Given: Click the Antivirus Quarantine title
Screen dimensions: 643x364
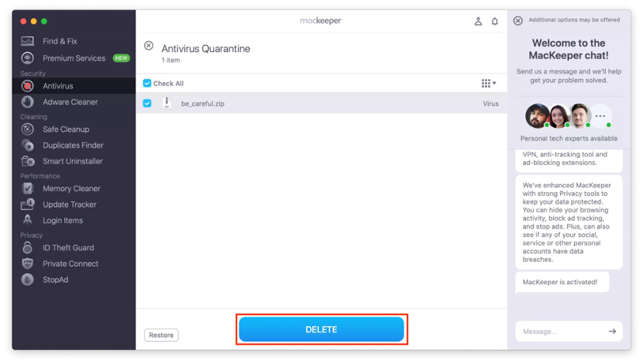Looking at the screenshot, I should 205,49.
